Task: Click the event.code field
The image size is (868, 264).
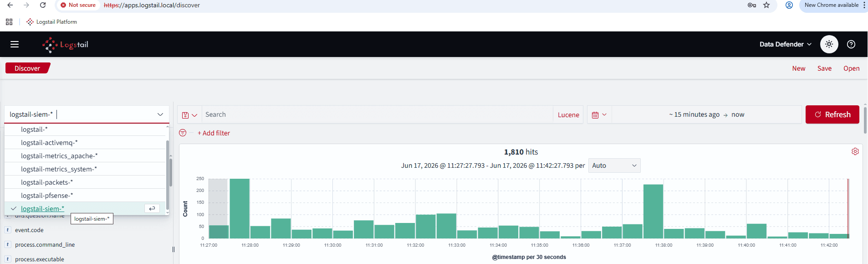Action: coord(29,230)
